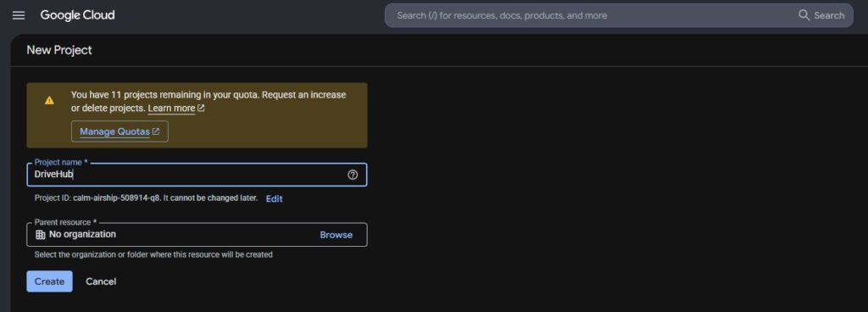Click the Google Cloud logo

77,15
